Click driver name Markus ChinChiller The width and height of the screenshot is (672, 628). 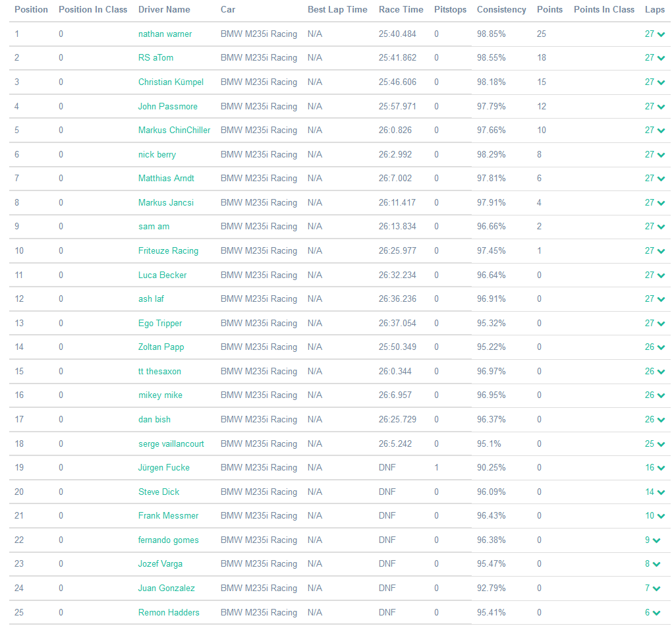pyautogui.click(x=174, y=130)
